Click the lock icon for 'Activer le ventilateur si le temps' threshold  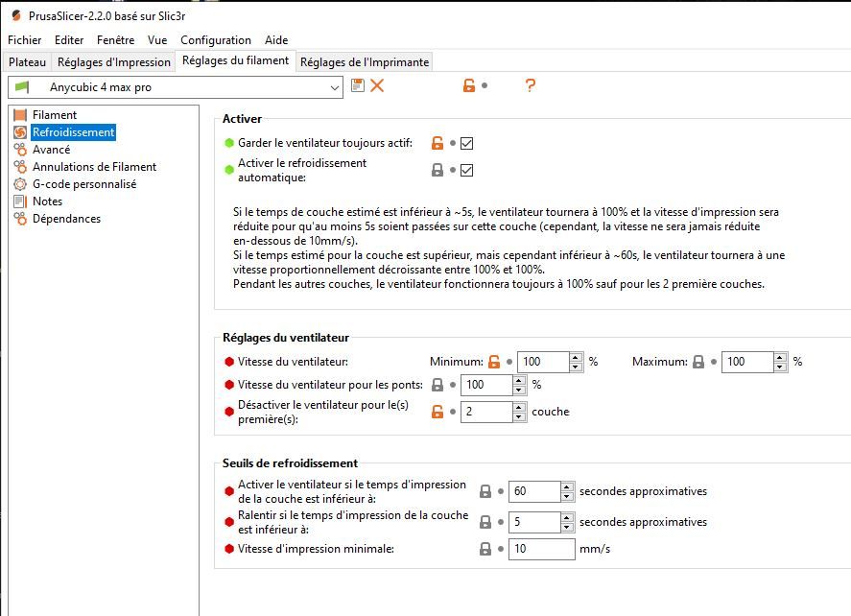click(x=485, y=491)
